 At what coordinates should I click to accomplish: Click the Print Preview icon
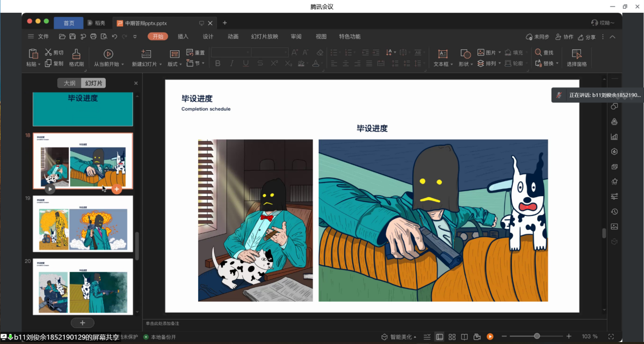[104, 37]
